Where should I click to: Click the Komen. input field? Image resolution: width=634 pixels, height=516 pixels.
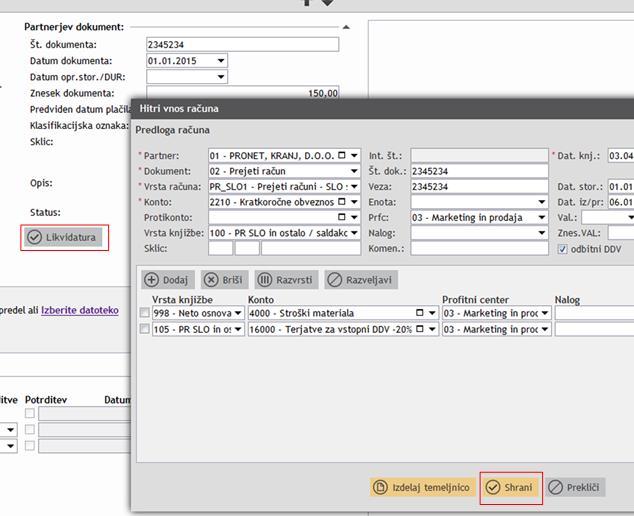coord(480,248)
